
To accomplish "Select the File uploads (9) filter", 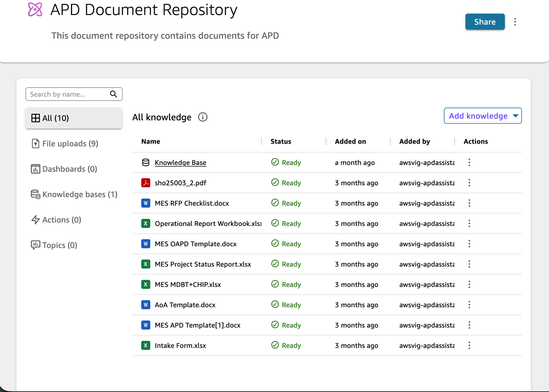I will click(70, 144).
